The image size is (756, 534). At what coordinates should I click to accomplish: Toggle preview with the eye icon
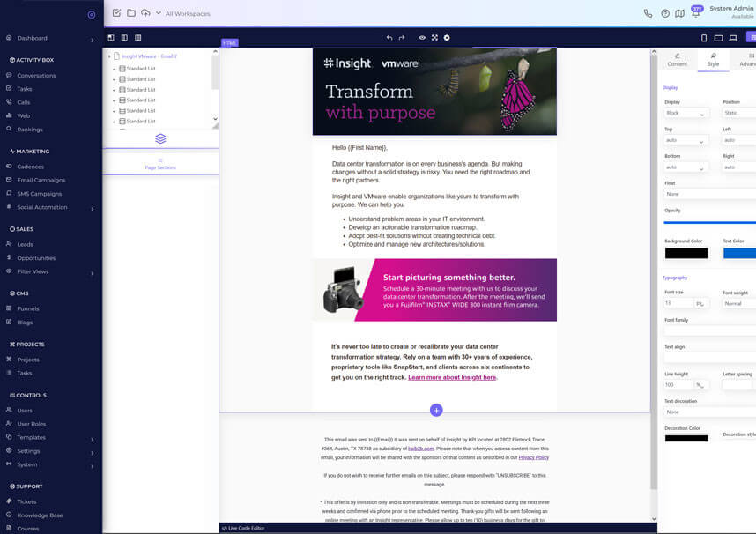pyautogui.click(x=422, y=38)
